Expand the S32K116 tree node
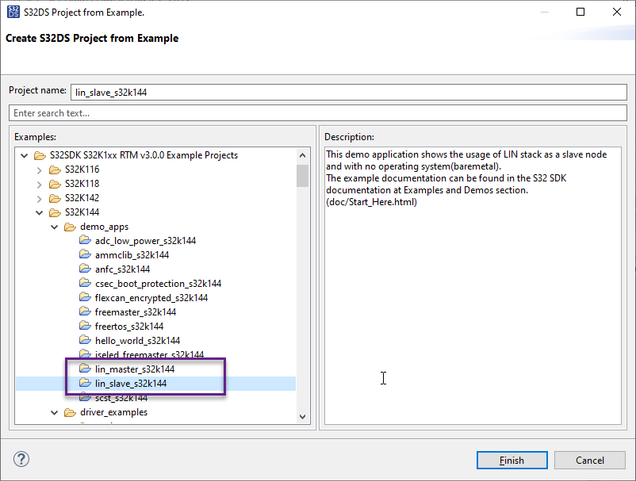 [39, 170]
